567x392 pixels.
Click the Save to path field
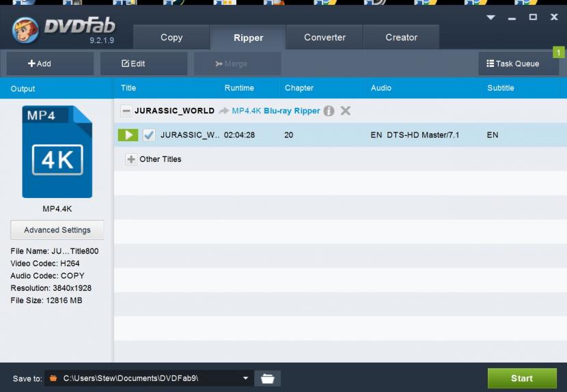tap(149, 378)
